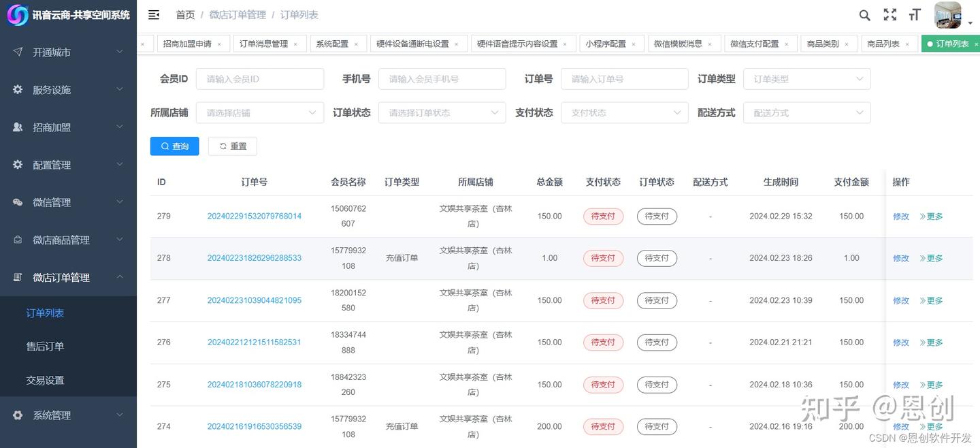This screenshot has height=448, width=980.
Task: Click the 微信管理 WeChat icon
Action: [x=18, y=202]
